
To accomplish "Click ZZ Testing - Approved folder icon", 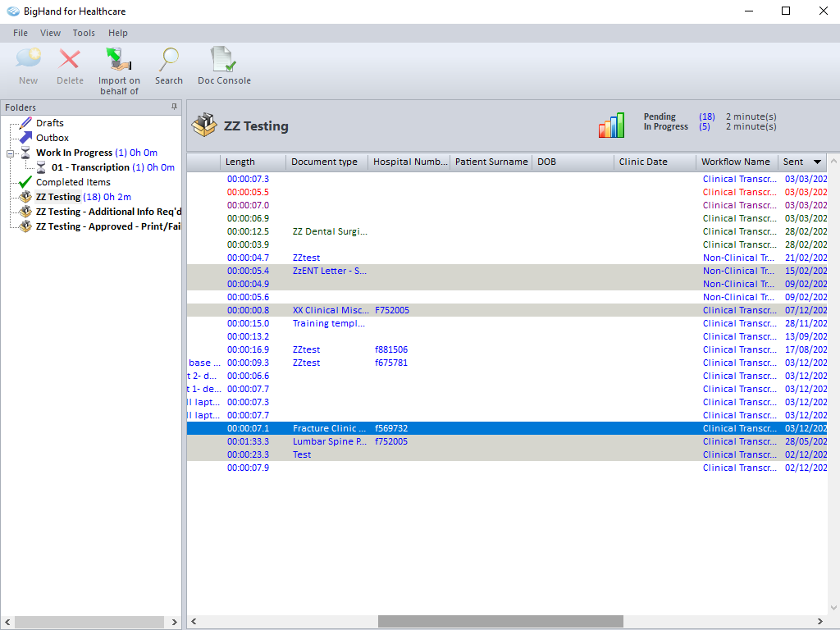I will coord(25,226).
